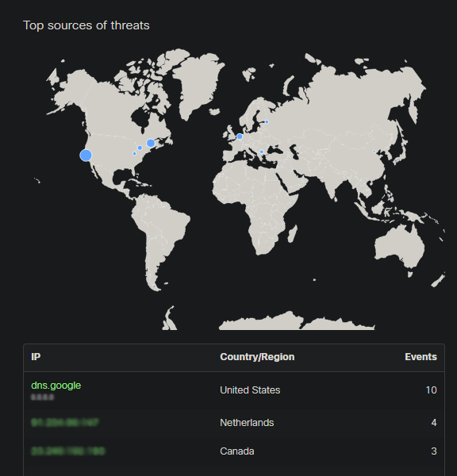This screenshot has height=476, width=457.
Task: Click the large threat dot on California
Action: (86, 155)
